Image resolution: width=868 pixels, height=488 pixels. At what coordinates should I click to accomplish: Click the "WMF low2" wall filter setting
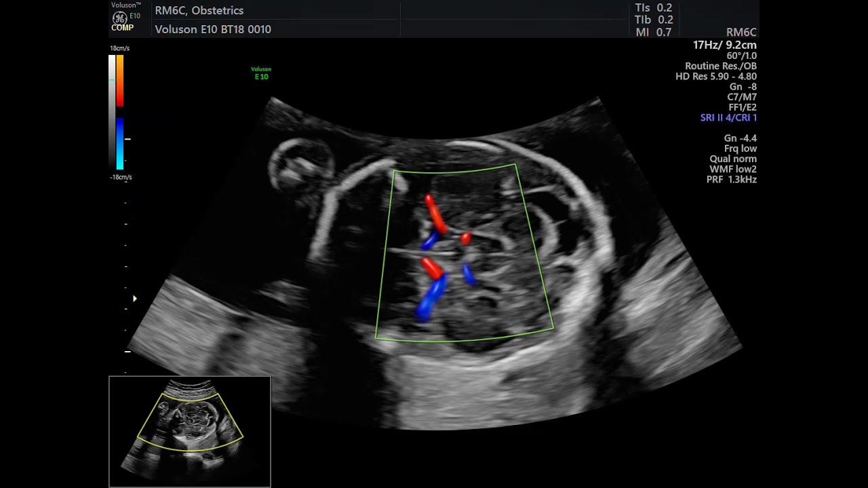733,169
